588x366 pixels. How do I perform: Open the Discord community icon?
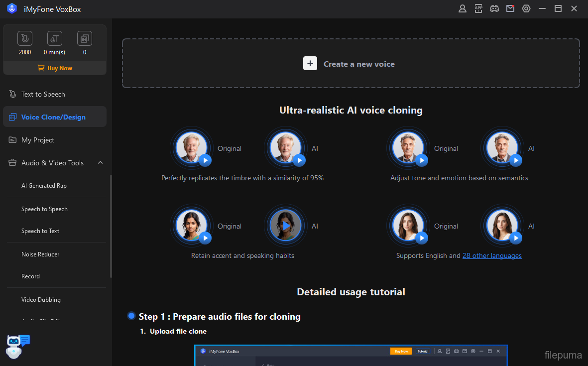point(494,8)
